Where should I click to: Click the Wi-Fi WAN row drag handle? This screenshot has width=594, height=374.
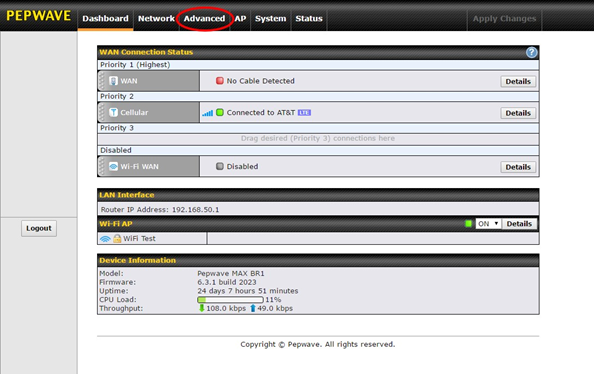(x=102, y=166)
